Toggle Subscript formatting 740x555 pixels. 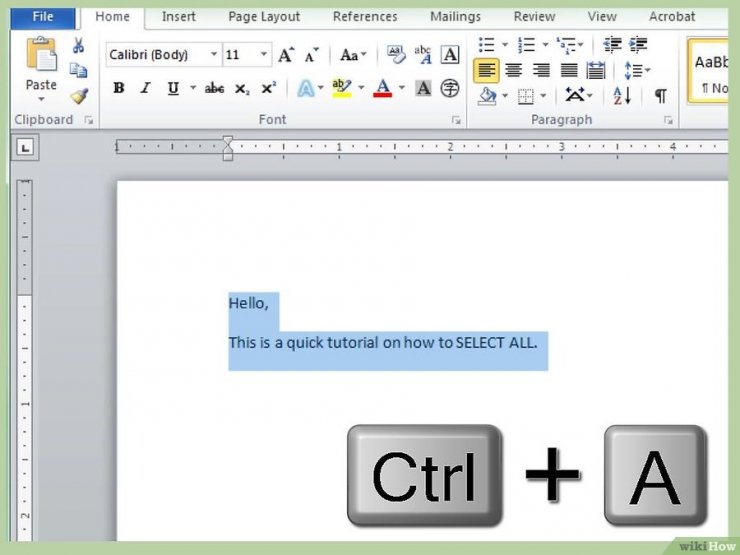point(242,89)
